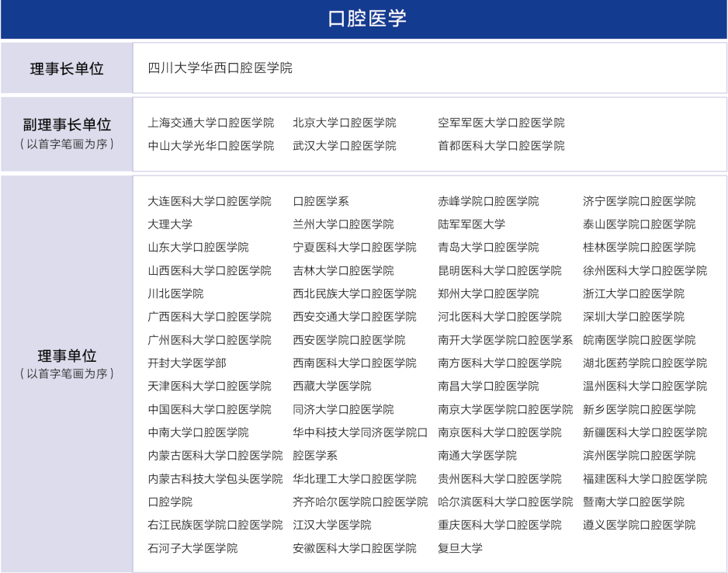Select '同济大学口腔医学院' entry
The width and height of the screenshot is (728, 573).
(x=343, y=409)
